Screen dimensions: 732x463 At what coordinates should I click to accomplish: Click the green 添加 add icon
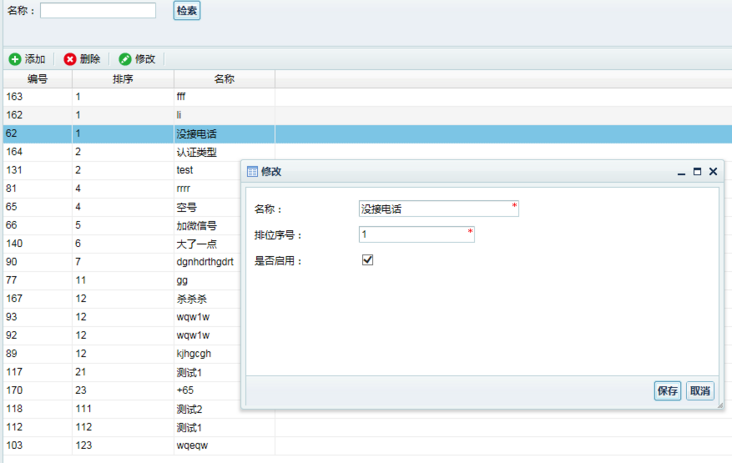tap(15, 59)
